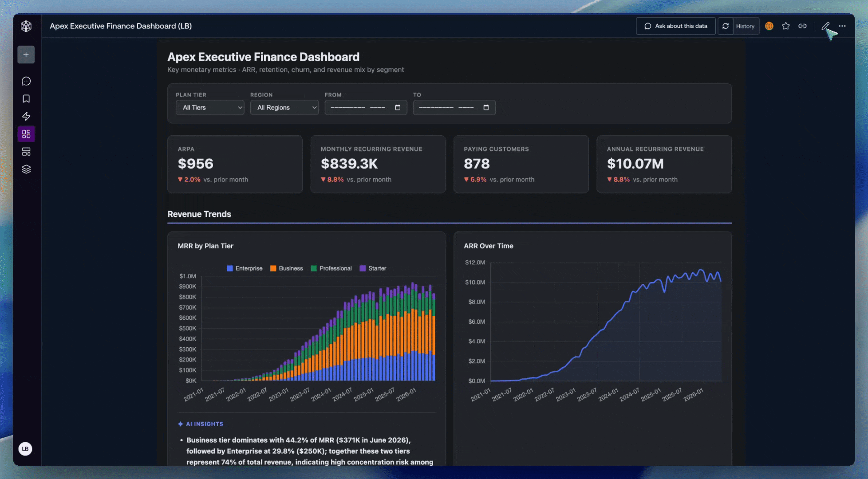Select the highlighted dashboards grid icon

(26, 134)
